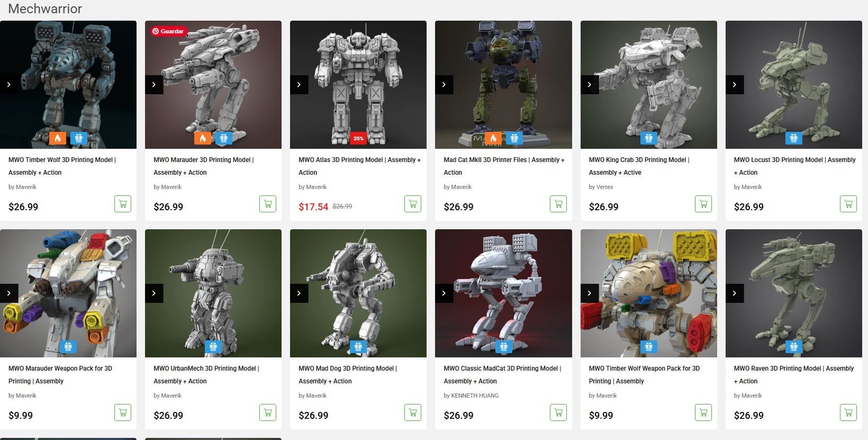
Task: Show next image of Mad Cat MkII
Action: (444, 85)
